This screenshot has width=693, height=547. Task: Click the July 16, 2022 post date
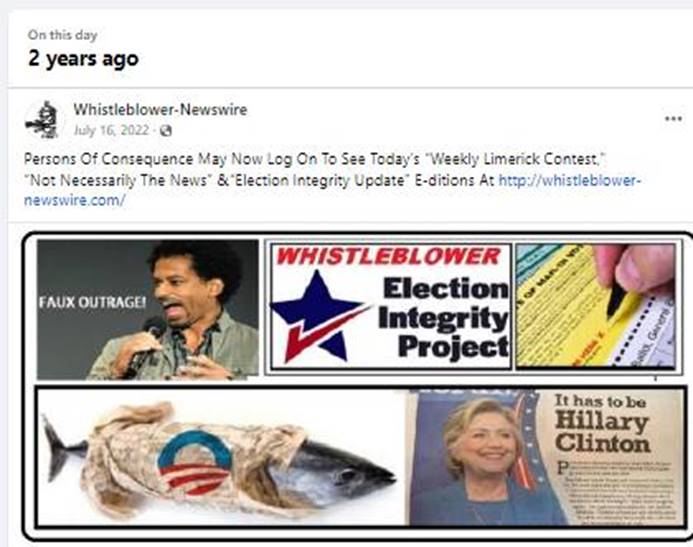coord(111,130)
